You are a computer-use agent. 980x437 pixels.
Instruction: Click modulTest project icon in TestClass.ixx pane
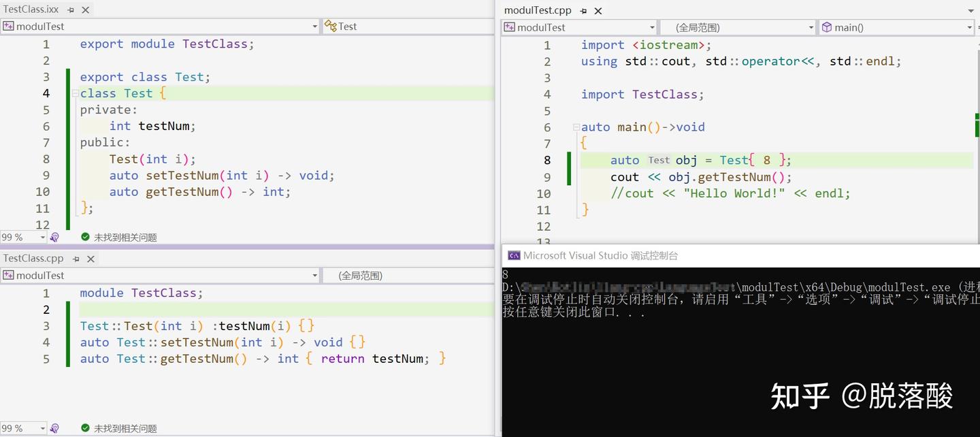pyautogui.click(x=7, y=27)
